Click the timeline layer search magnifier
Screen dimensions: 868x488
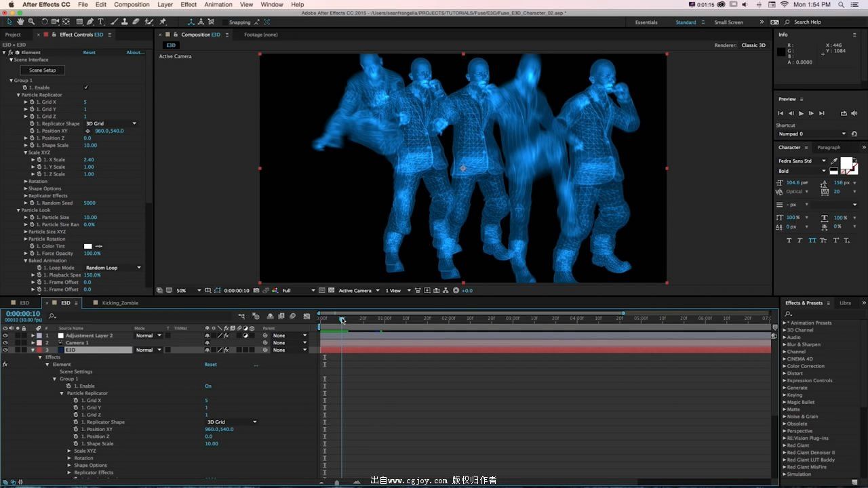[x=52, y=316]
